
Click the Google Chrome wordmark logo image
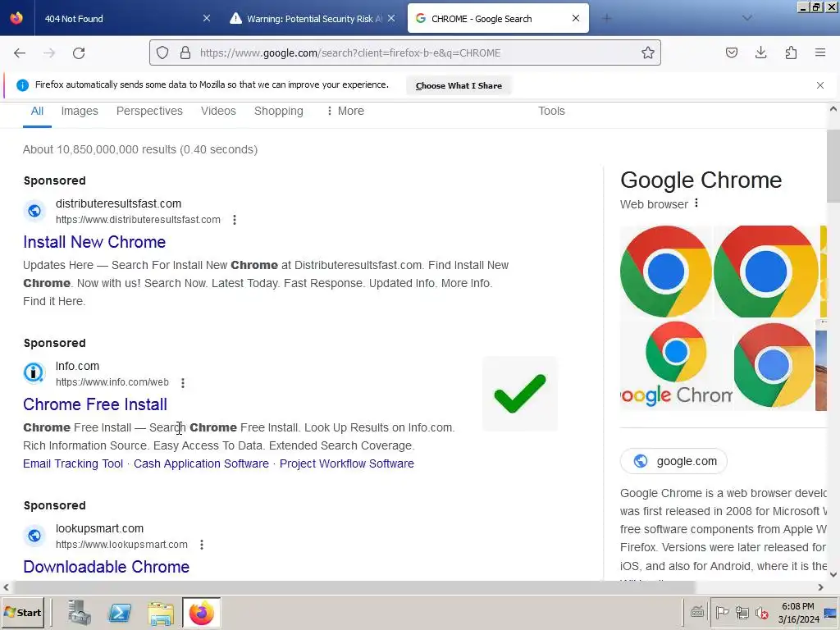[x=676, y=365]
